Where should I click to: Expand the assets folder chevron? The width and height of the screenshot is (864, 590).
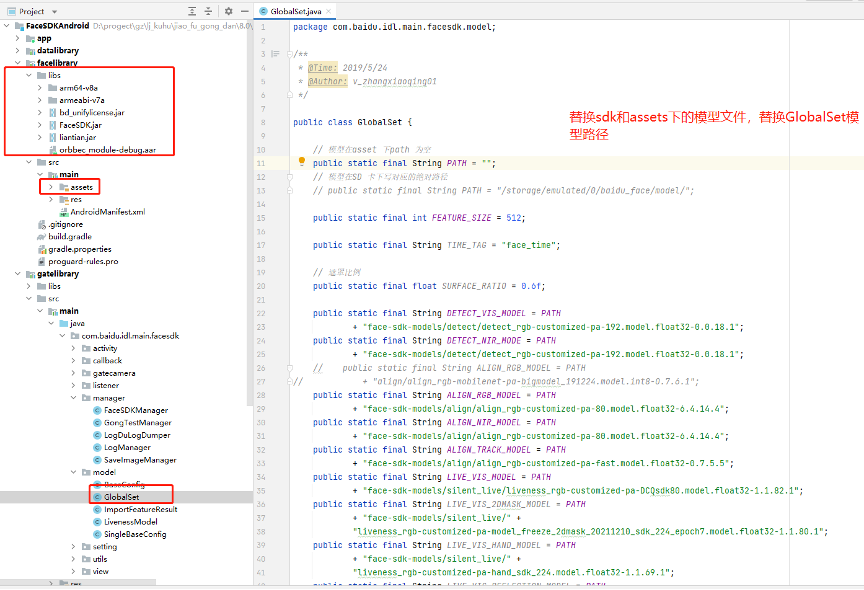[51, 187]
